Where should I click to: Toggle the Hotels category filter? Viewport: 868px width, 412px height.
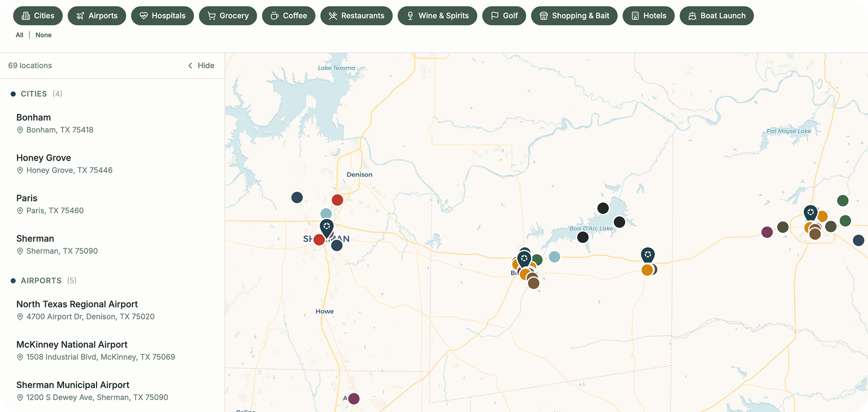coord(648,16)
